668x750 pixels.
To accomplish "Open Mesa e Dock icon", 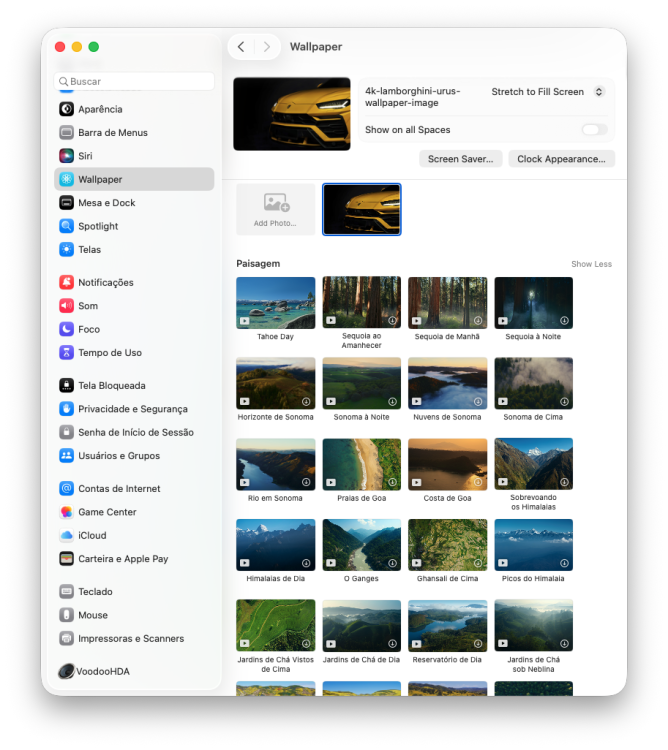I will (x=66, y=203).
